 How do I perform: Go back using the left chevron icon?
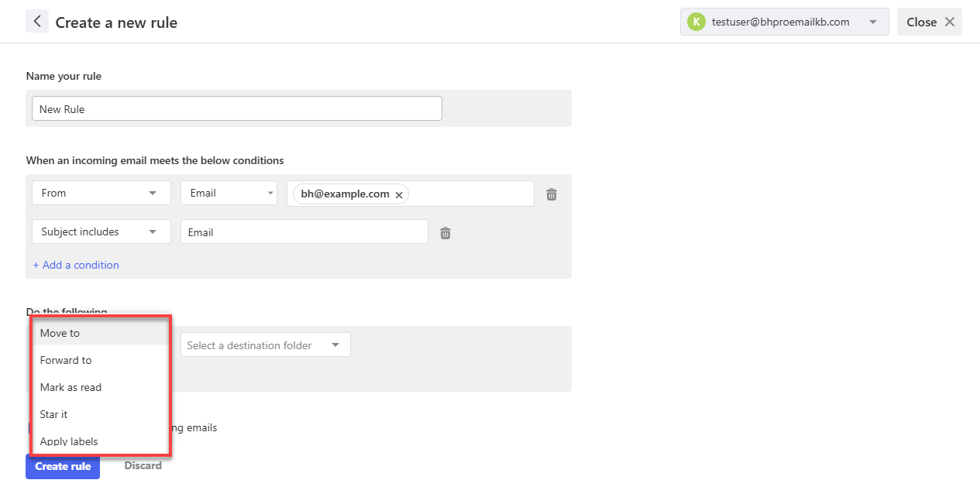point(37,22)
